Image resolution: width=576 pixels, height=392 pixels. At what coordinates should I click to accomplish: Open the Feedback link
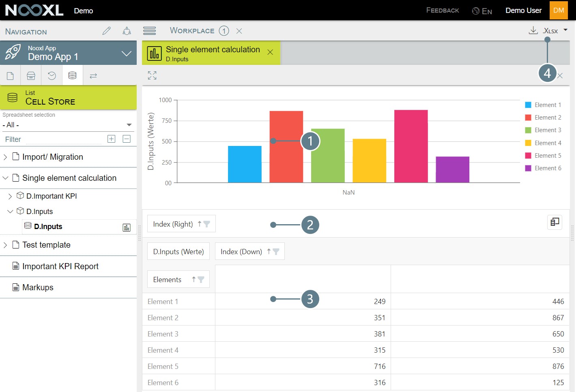click(443, 10)
